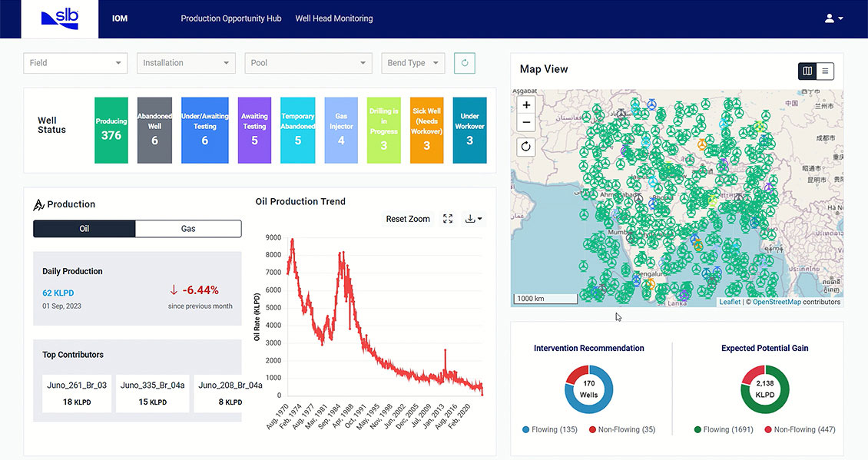
Task: Open the Field dropdown
Action: [x=75, y=63]
